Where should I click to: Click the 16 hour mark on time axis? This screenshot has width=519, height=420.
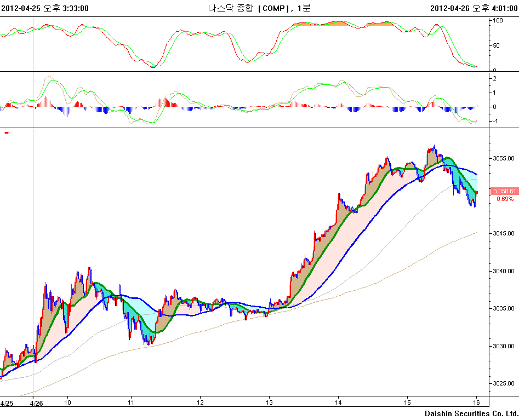pos(477,403)
